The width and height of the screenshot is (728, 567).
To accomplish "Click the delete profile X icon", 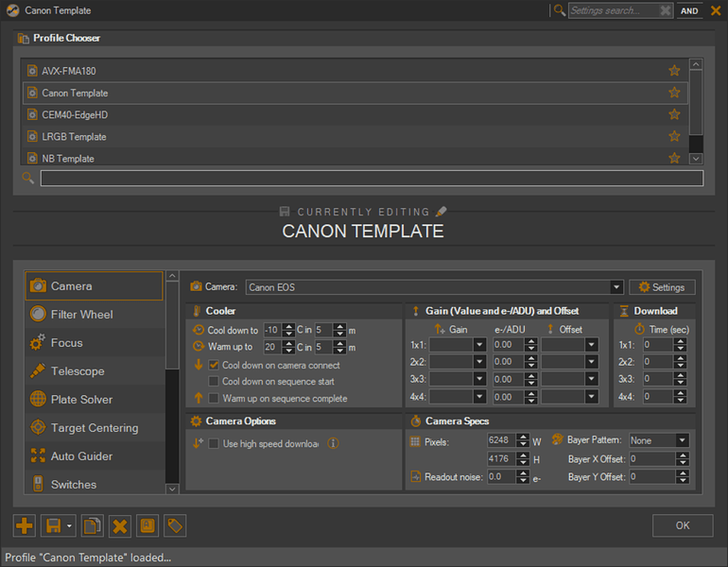I will [x=120, y=525].
